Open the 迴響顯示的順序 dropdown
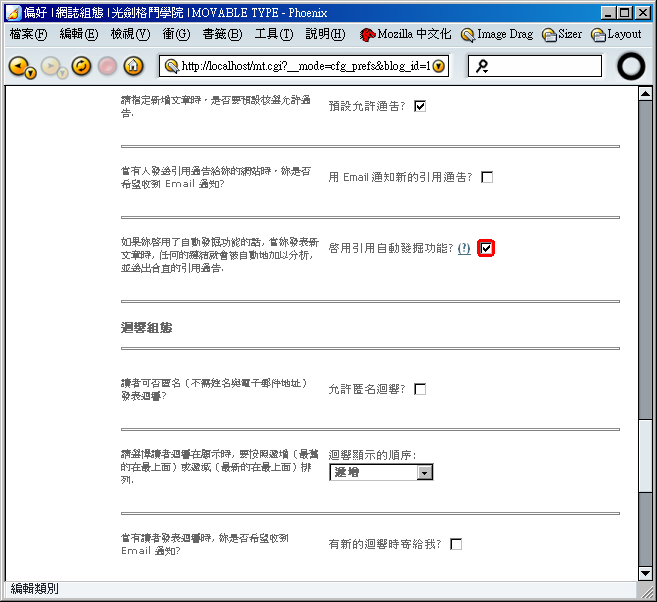The image size is (657, 602). click(381, 472)
